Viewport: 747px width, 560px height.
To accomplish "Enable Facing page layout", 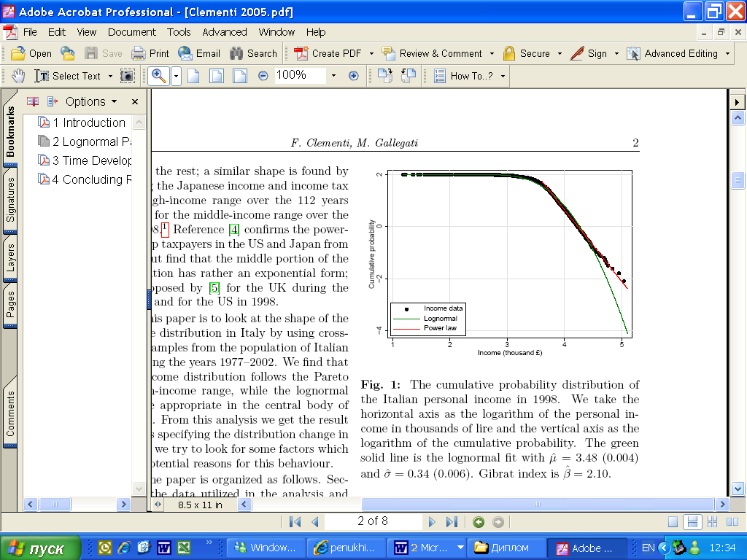I will 732,522.
